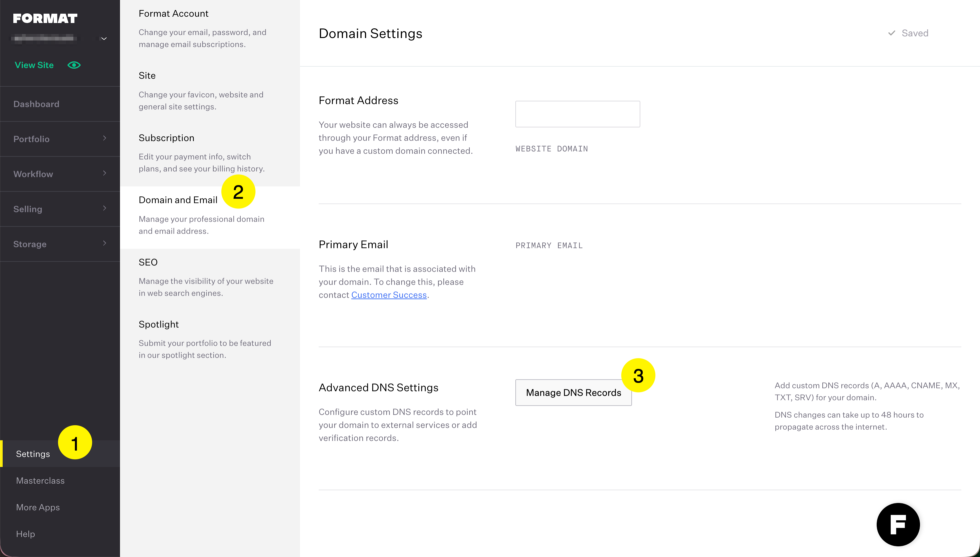Open Masterclass from the sidebar
The image size is (980, 557).
point(40,481)
